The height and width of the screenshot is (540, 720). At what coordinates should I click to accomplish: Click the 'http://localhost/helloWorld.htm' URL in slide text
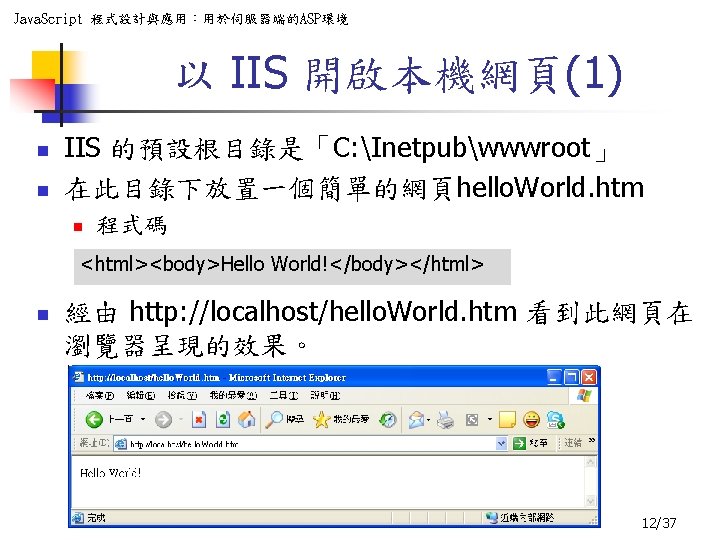323,312
